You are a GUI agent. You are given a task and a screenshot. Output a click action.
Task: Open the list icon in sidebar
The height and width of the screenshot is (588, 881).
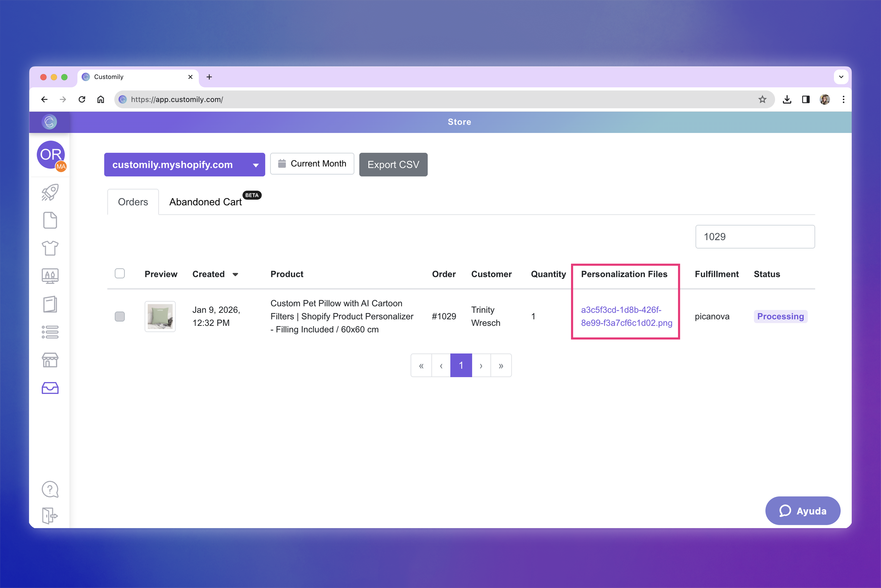click(50, 332)
